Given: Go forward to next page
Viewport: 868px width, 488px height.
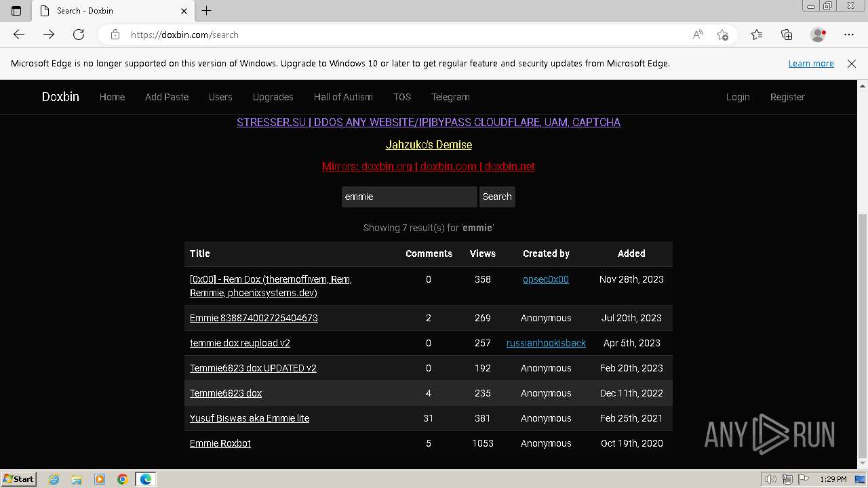Looking at the screenshot, I should click(49, 35).
